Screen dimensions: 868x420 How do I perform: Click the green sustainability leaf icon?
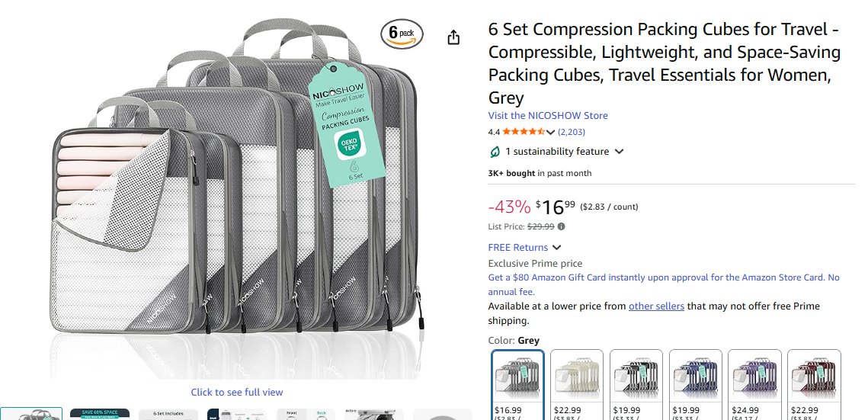pyautogui.click(x=495, y=152)
